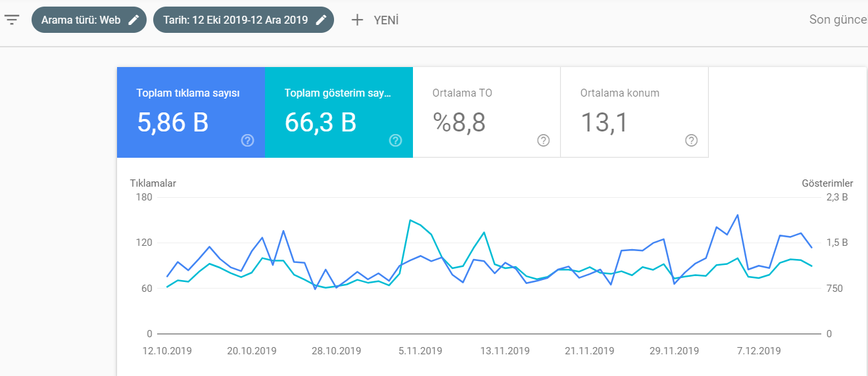Open help icon on Toplam tıklama sayısı card
Image resolution: width=868 pixels, height=376 pixels.
[248, 140]
